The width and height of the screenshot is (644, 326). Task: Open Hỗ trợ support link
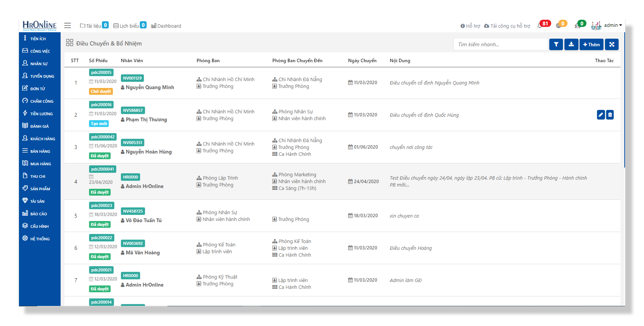tap(470, 26)
